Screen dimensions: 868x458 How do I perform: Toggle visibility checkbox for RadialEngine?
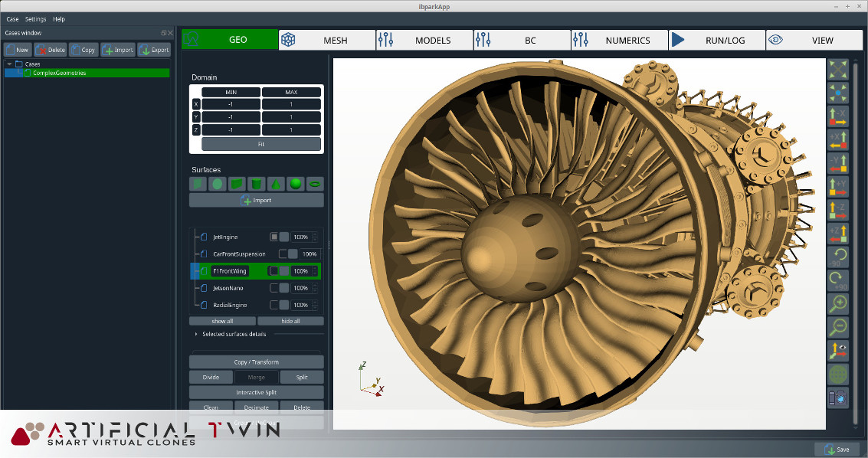(x=274, y=306)
